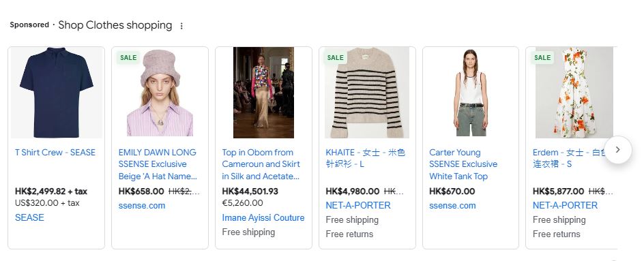Visit the Imane Ayissi Couture seller link
644x261 pixels.
click(263, 218)
